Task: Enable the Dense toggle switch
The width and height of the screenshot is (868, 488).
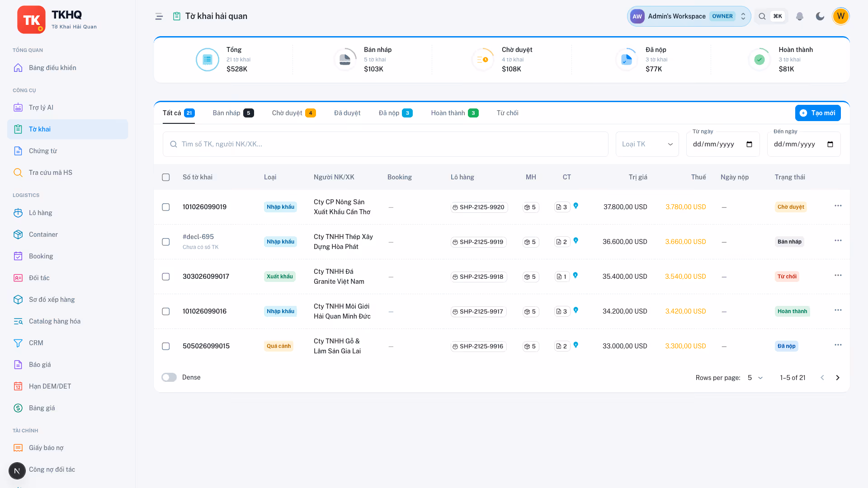Action: (169, 377)
